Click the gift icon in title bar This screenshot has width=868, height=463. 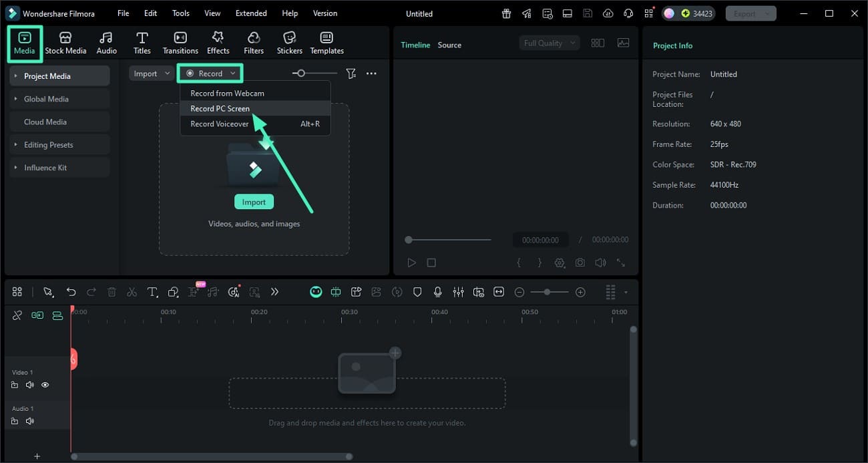pos(507,13)
